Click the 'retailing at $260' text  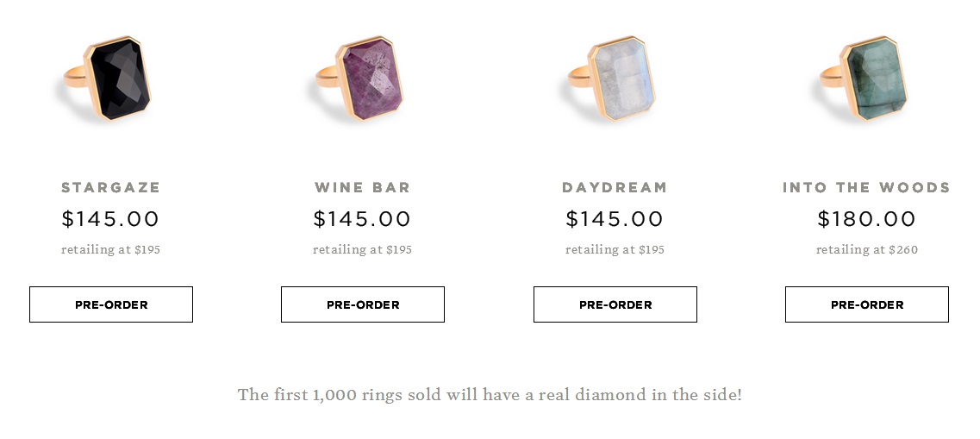pos(867,250)
